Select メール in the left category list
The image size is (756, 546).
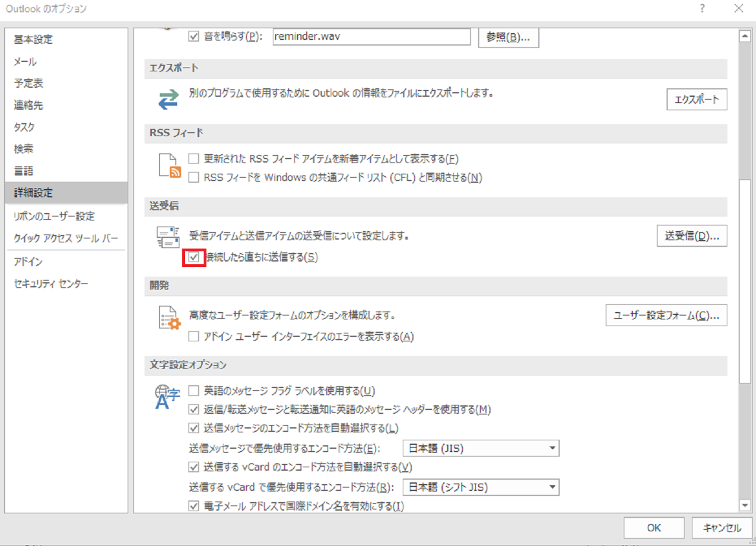tap(25, 61)
